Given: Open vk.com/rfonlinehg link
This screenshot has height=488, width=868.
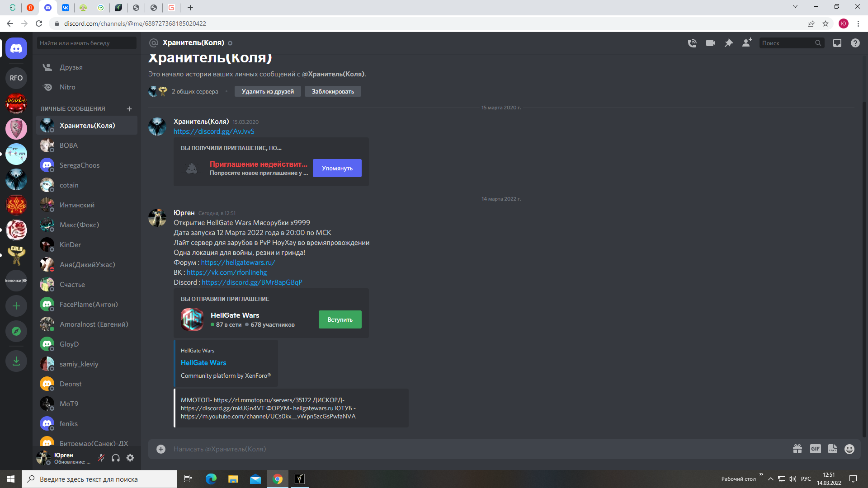Looking at the screenshot, I should tap(226, 272).
